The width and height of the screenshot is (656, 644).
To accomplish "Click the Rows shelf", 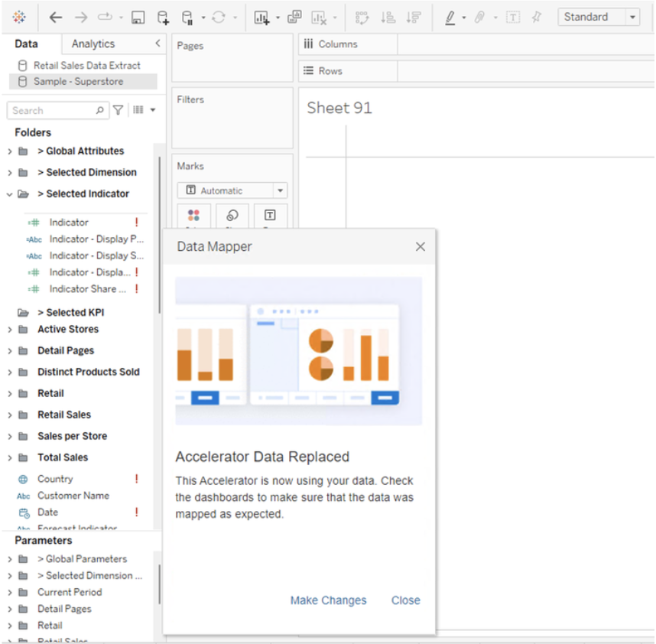I will pos(525,71).
